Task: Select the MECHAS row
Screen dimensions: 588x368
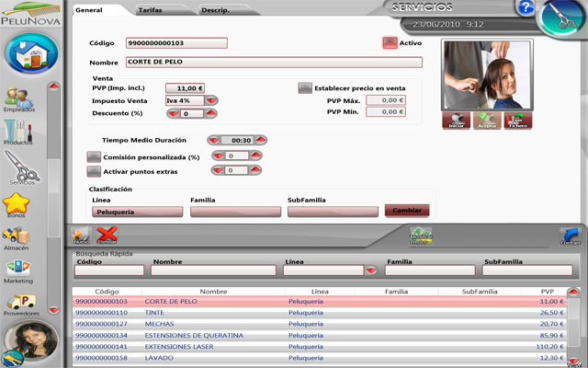Action: pyautogui.click(x=319, y=324)
